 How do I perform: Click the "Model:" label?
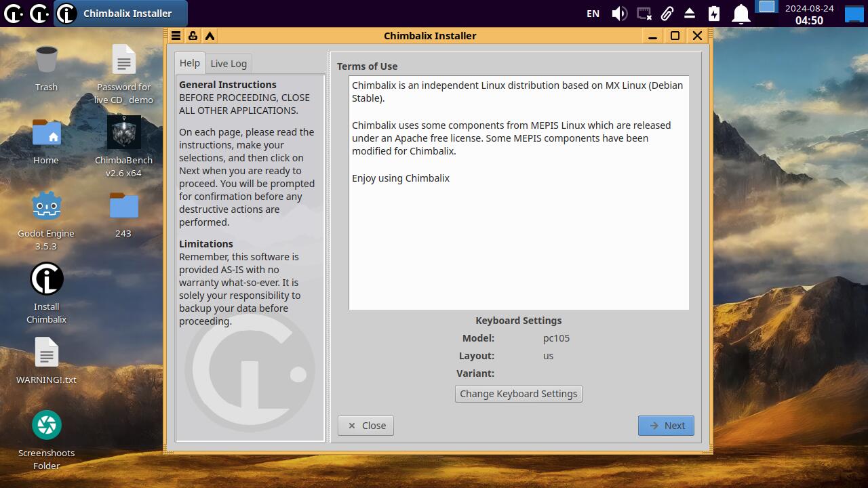pos(478,338)
